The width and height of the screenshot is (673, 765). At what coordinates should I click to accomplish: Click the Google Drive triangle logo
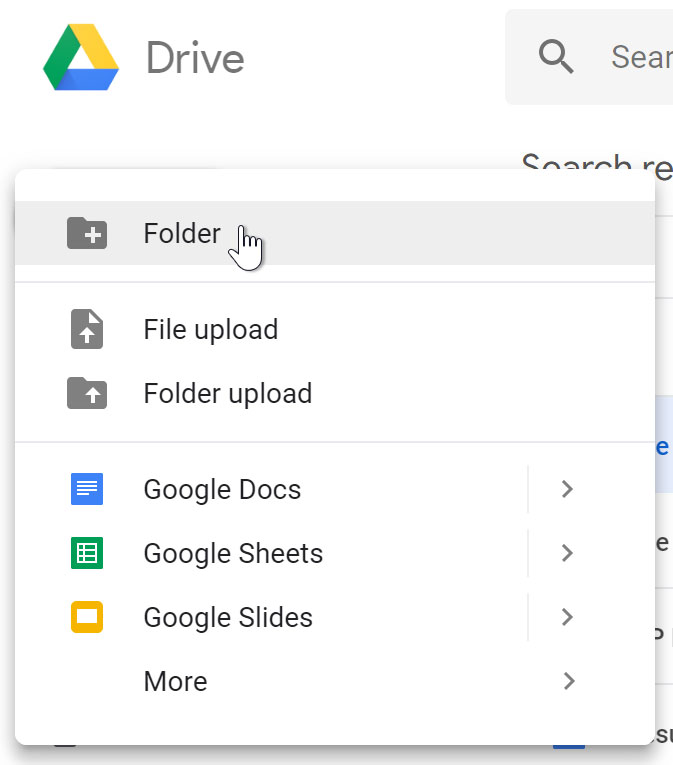pos(81,58)
